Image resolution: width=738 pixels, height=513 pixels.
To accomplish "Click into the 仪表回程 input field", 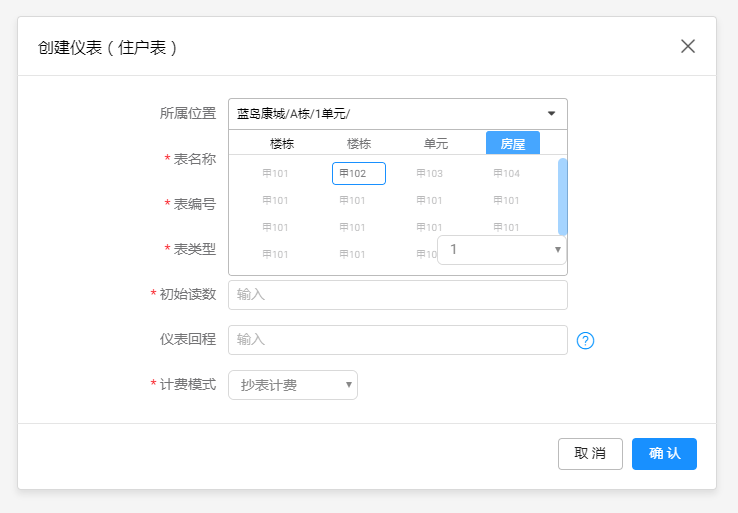I will [397, 340].
